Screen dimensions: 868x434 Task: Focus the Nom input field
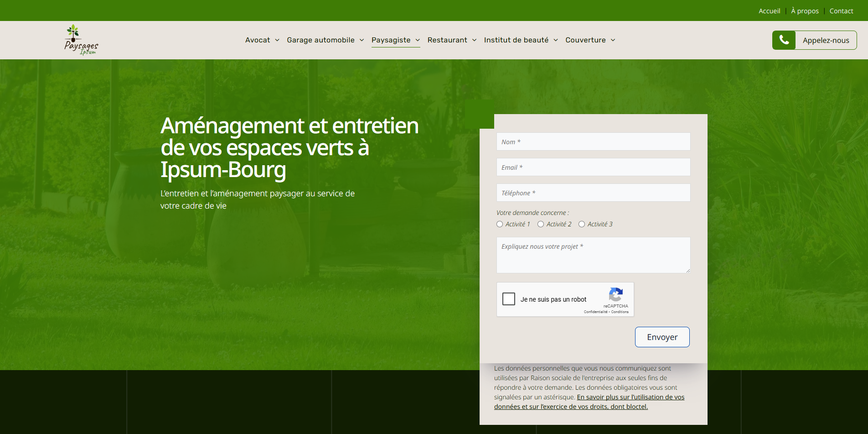tap(593, 142)
